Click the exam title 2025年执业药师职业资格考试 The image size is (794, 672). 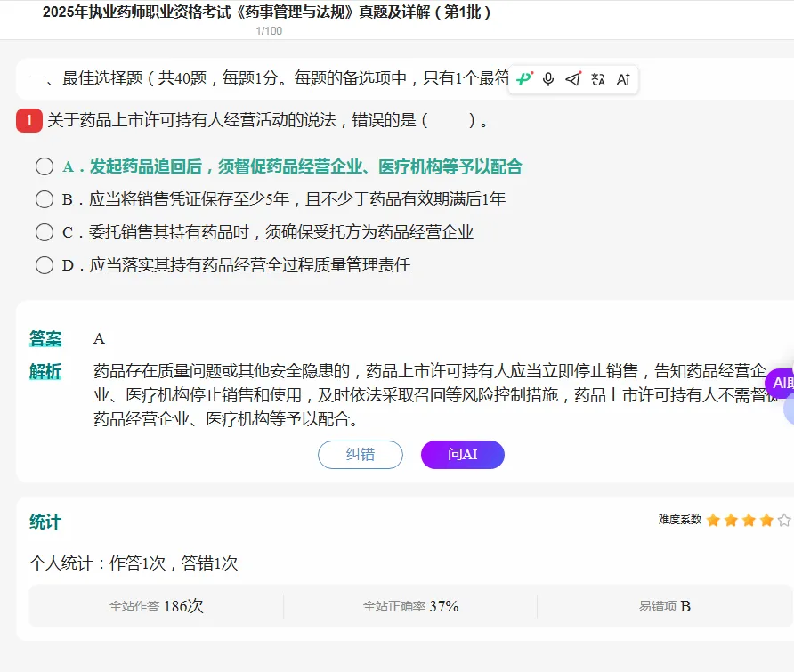coord(266,12)
